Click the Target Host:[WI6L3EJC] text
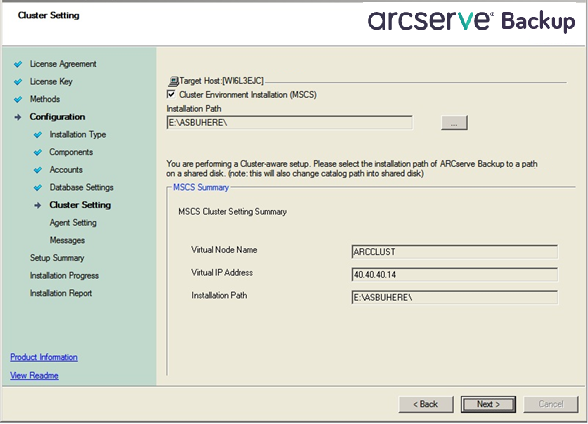This screenshot has width=588, height=424. pos(222,81)
